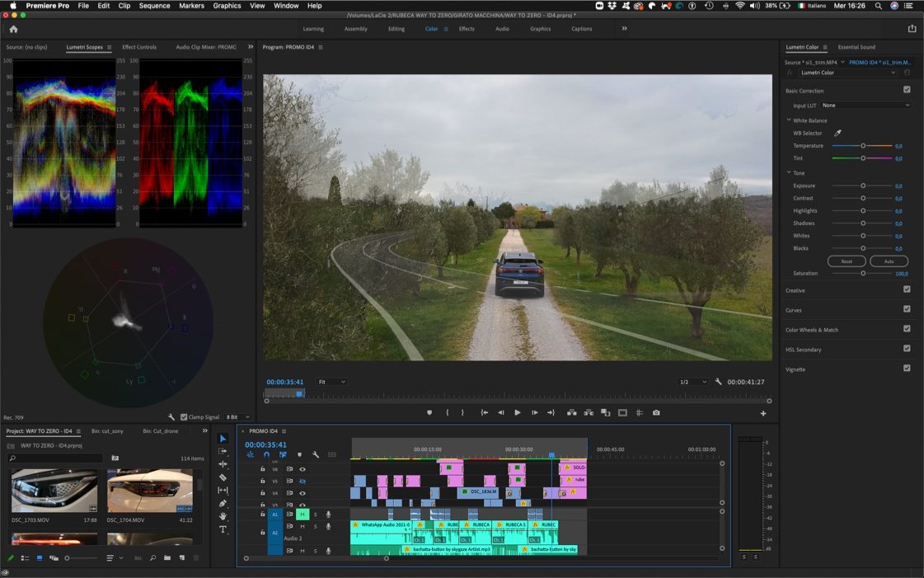
Task: Adjust the Temperature slider handle
Action: 863,146
